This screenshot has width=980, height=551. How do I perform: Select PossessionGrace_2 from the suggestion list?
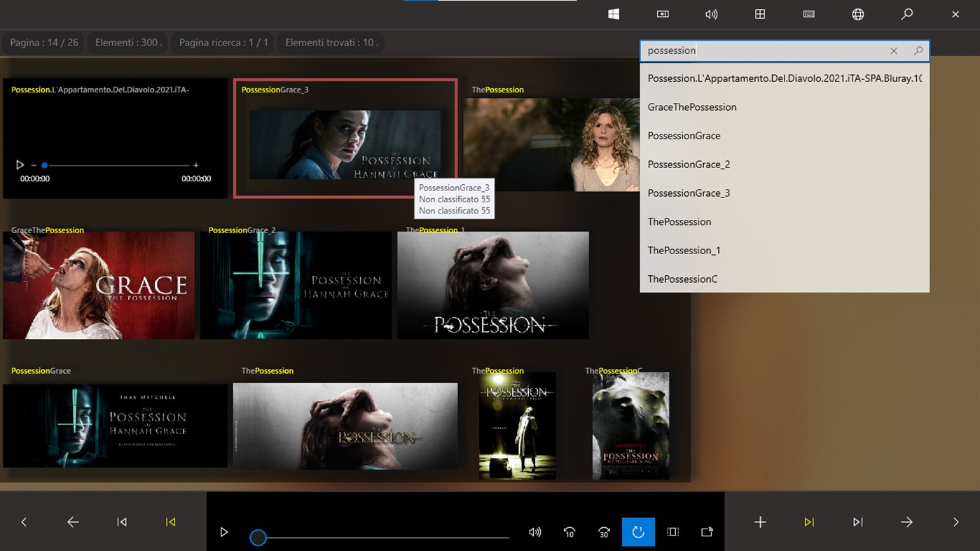point(689,165)
